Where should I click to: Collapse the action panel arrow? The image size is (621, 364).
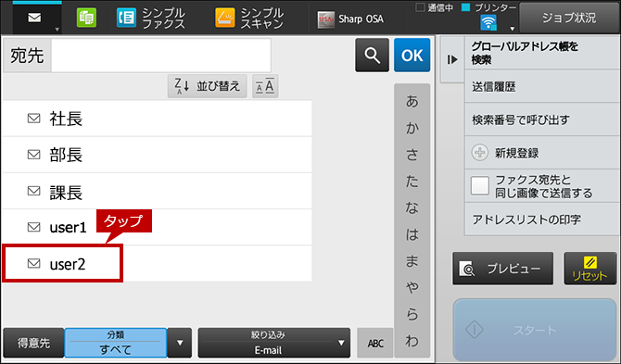pos(452,59)
